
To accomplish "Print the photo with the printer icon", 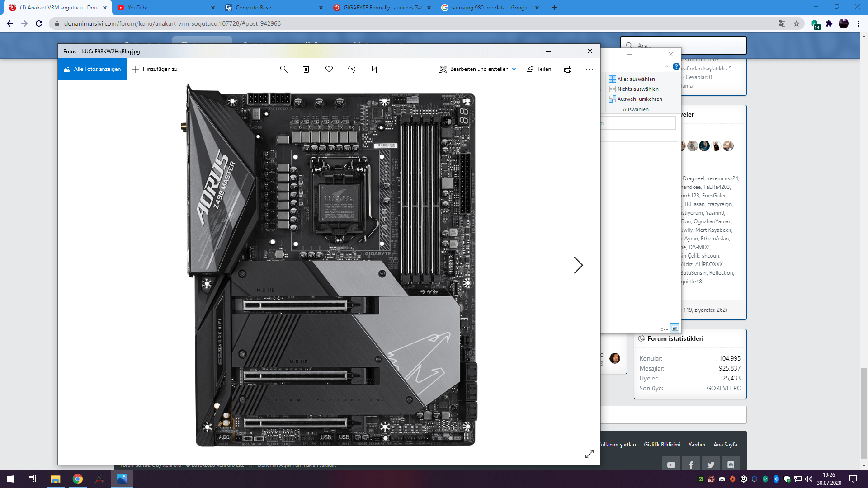I will [x=568, y=69].
